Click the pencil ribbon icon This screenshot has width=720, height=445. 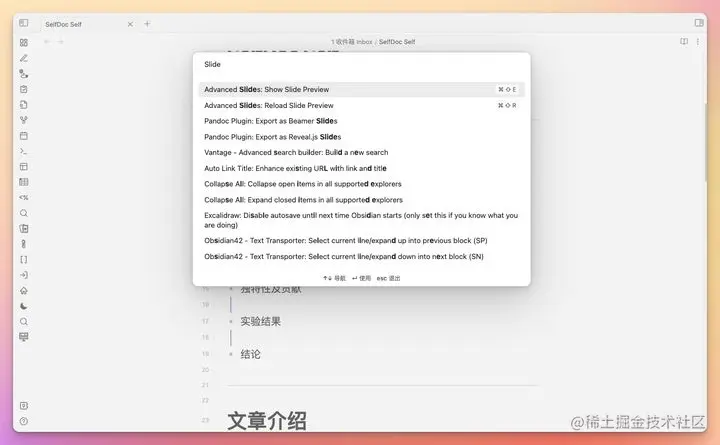(x=24, y=58)
